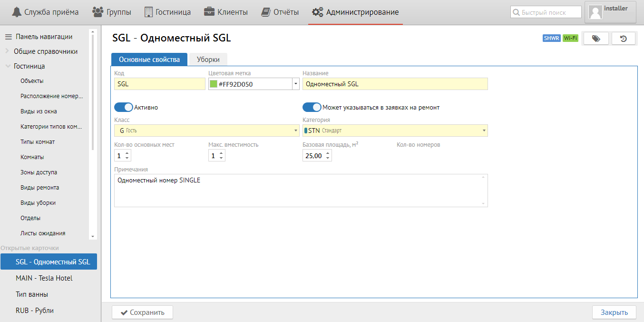Click the Примечания text area

coord(301,191)
